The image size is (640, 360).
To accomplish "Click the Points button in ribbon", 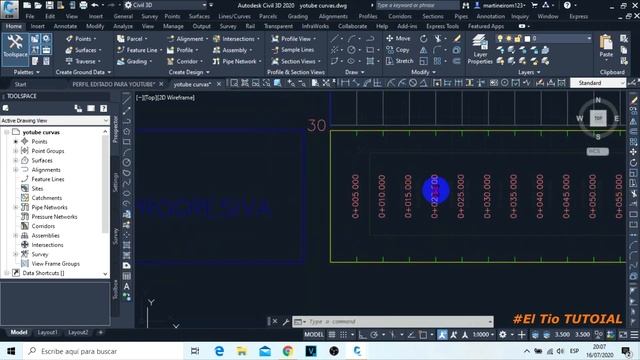I will (x=80, y=39).
